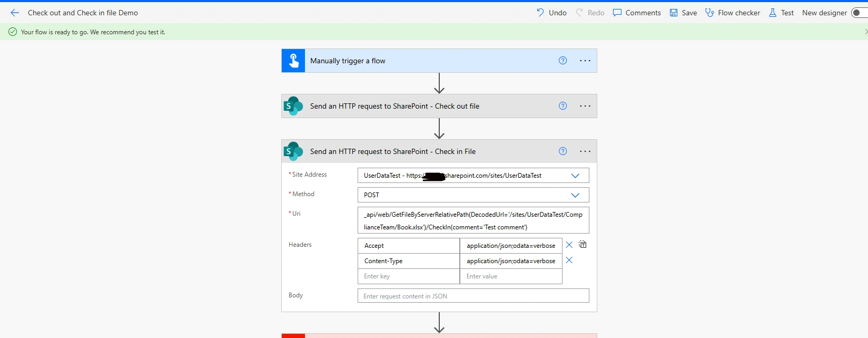The image size is (868, 338).
Task: Click SharePoint icon on Check in File action
Action: click(x=293, y=151)
